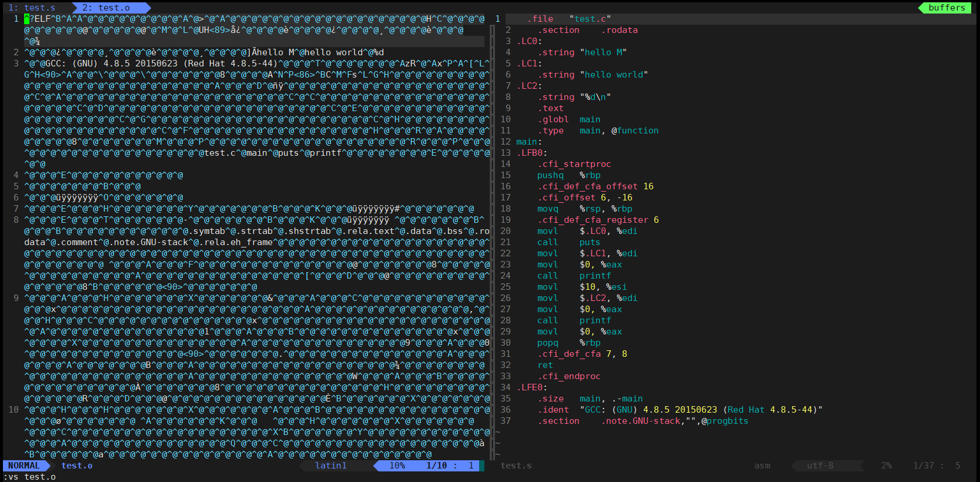Click the '.cfi_def_cfa 7, 8' line
This screenshot has height=482, width=980.
[582, 354]
